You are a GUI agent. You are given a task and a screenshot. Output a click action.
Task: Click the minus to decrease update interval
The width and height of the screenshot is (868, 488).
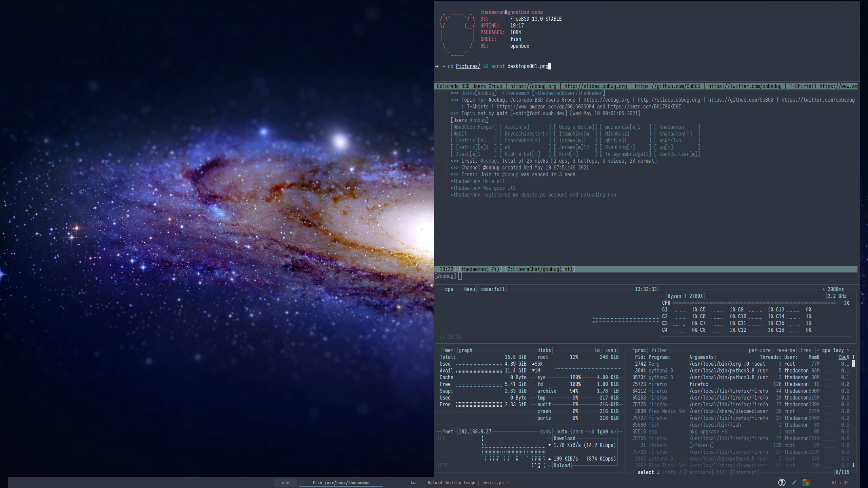(x=848, y=289)
